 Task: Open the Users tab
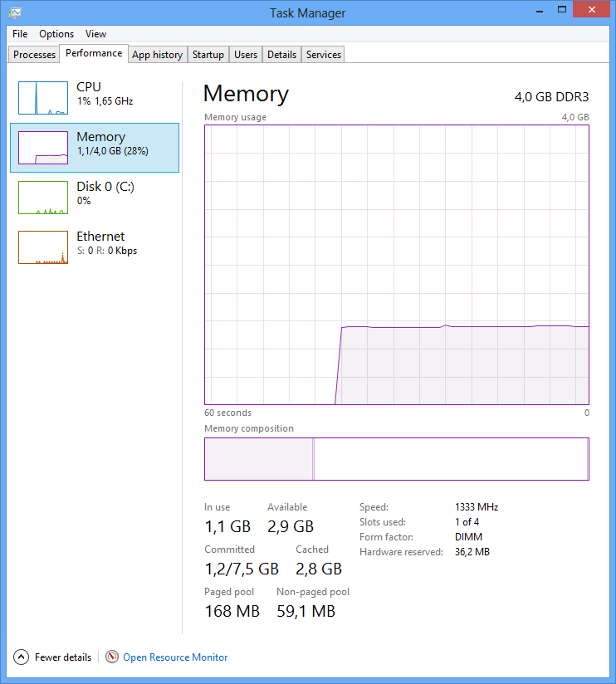[x=246, y=55]
